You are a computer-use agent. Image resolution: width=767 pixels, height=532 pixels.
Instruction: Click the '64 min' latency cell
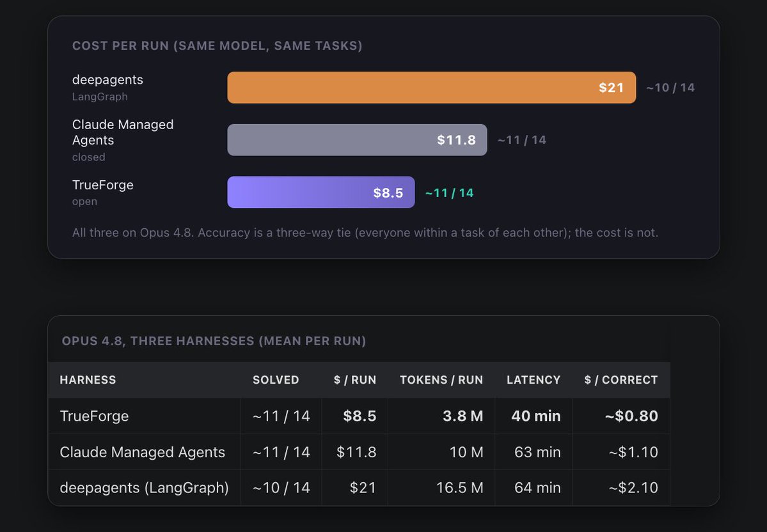537,487
